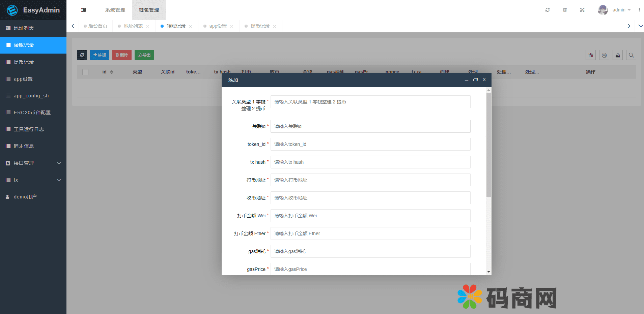Image resolution: width=644 pixels, height=314 pixels.
Task: Click the trash clear-cache icon in header
Action: [565, 10]
